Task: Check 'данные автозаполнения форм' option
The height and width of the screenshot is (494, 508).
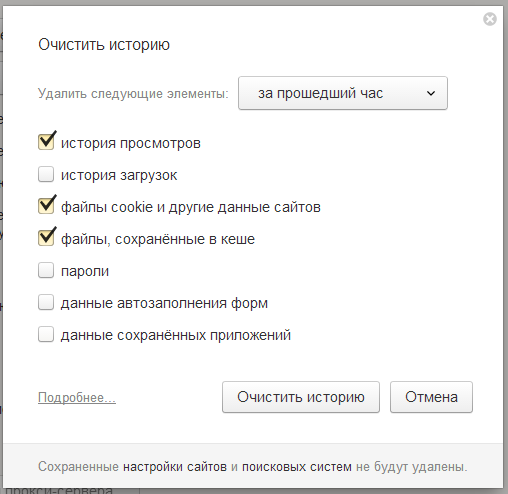Action: click(x=46, y=302)
